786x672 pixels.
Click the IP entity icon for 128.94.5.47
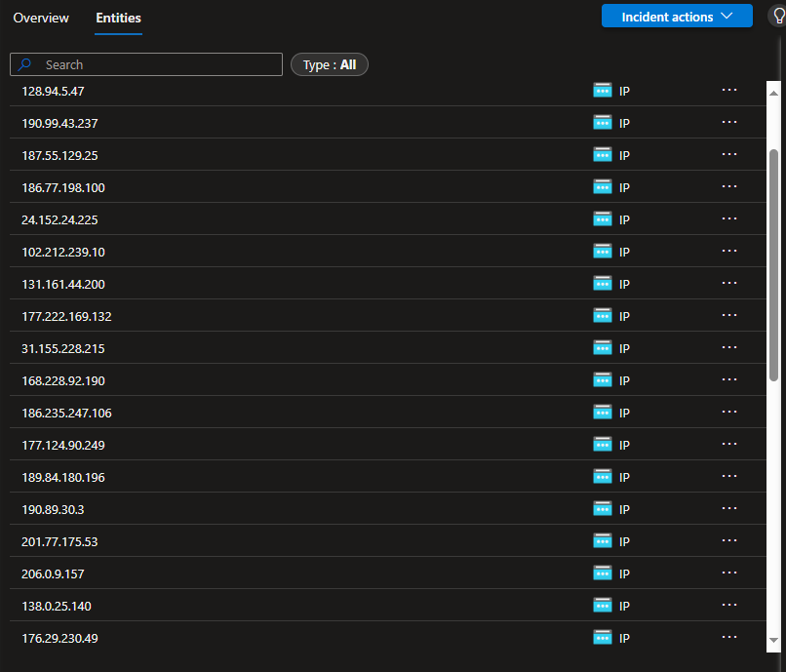pos(603,91)
